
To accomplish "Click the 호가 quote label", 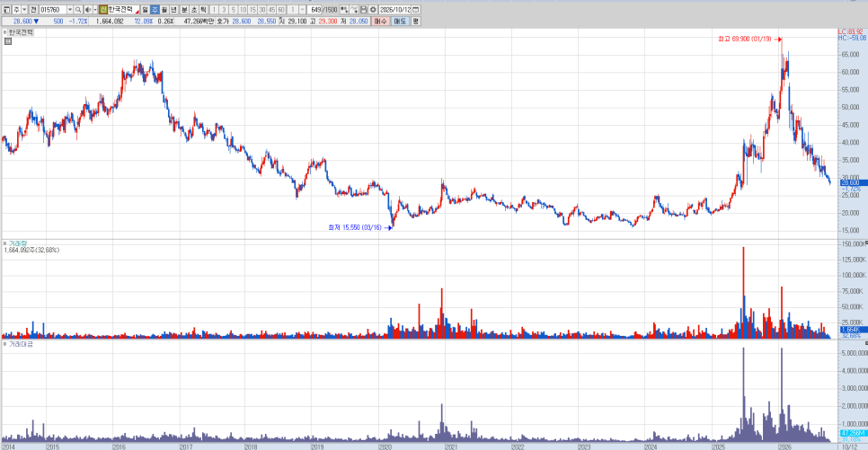I will tap(223, 21).
